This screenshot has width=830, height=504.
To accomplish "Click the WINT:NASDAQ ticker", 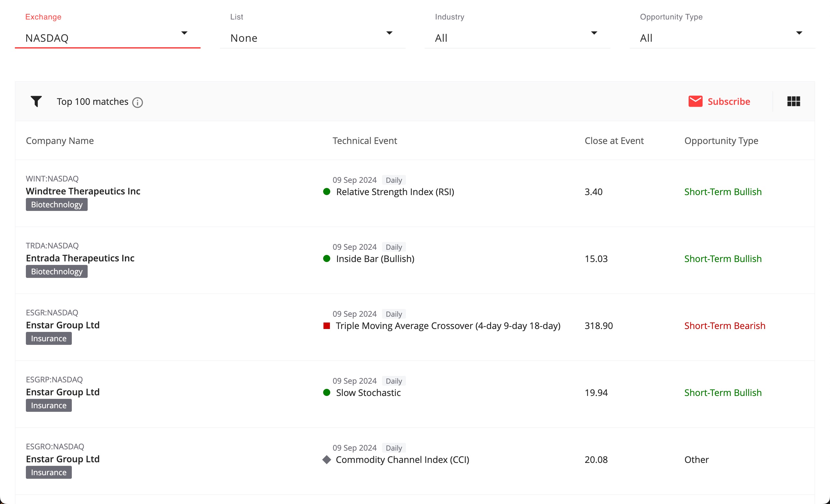I will (x=52, y=179).
